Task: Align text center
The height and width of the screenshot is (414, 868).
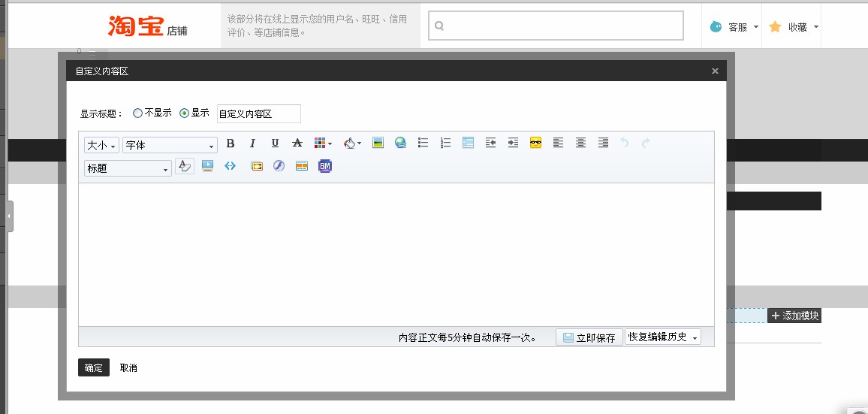Action: pos(580,143)
